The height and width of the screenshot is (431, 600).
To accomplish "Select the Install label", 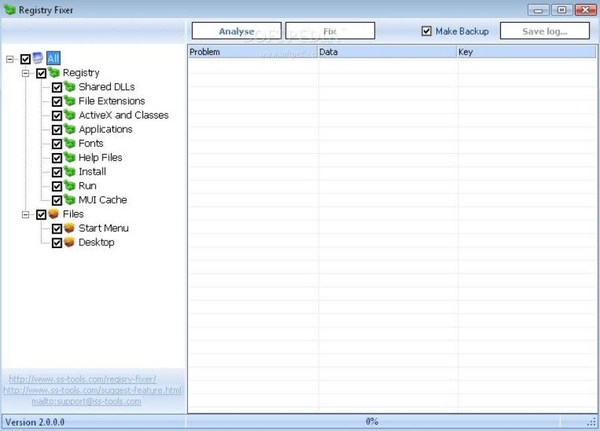I will [x=92, y=171].
